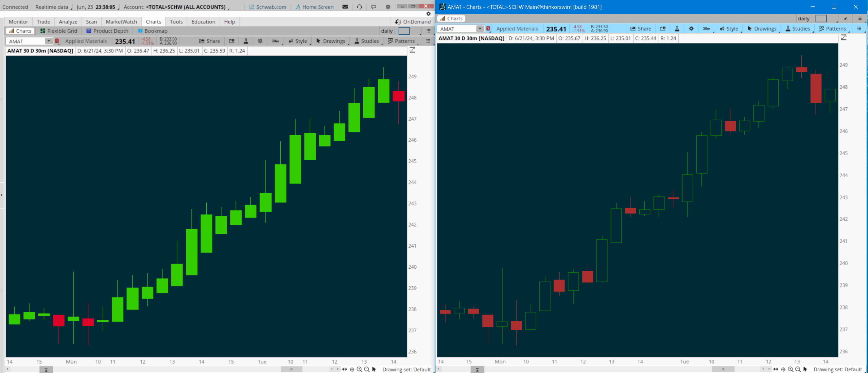Open the Help tab

coord(229,22)
